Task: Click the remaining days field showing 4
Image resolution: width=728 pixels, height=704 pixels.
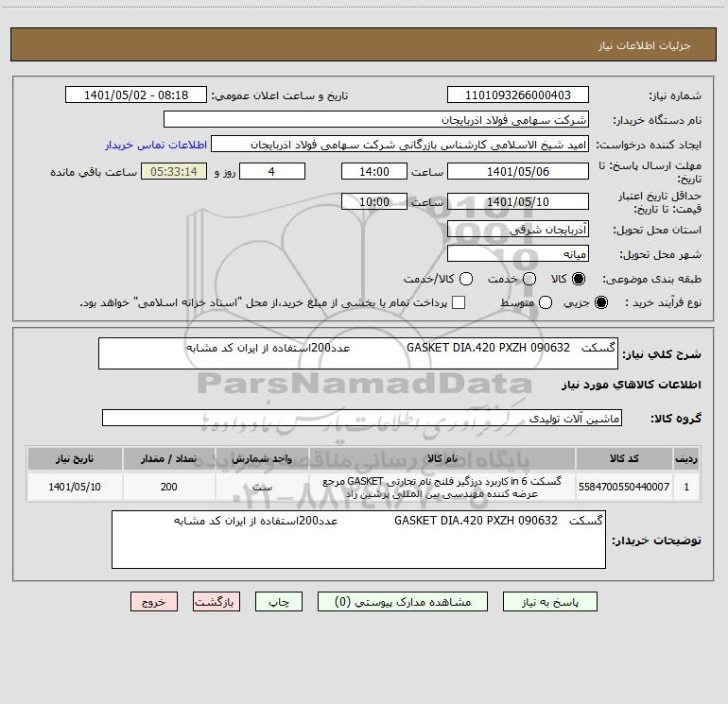Action: [272, 171]
